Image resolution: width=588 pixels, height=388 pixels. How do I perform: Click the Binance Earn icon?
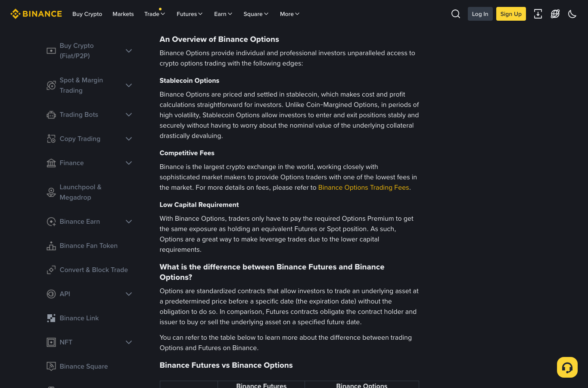click(x=51, y=222)
